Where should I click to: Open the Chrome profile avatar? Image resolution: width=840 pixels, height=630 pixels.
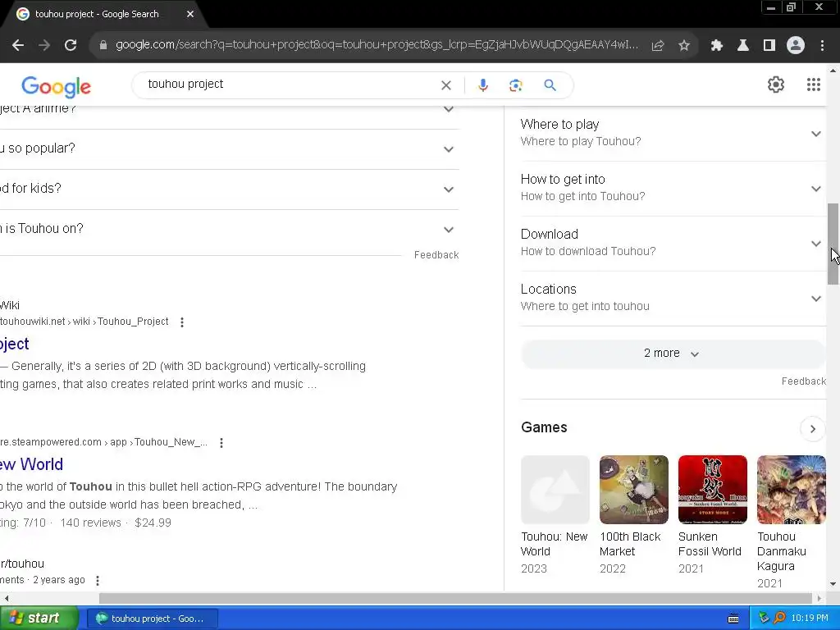coord(796,45)
